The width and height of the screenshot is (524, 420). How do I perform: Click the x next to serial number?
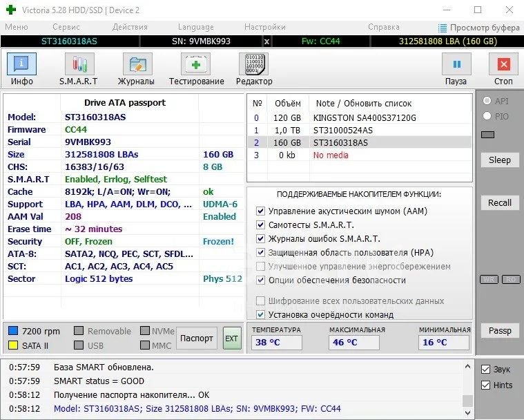tap(266, 41)
